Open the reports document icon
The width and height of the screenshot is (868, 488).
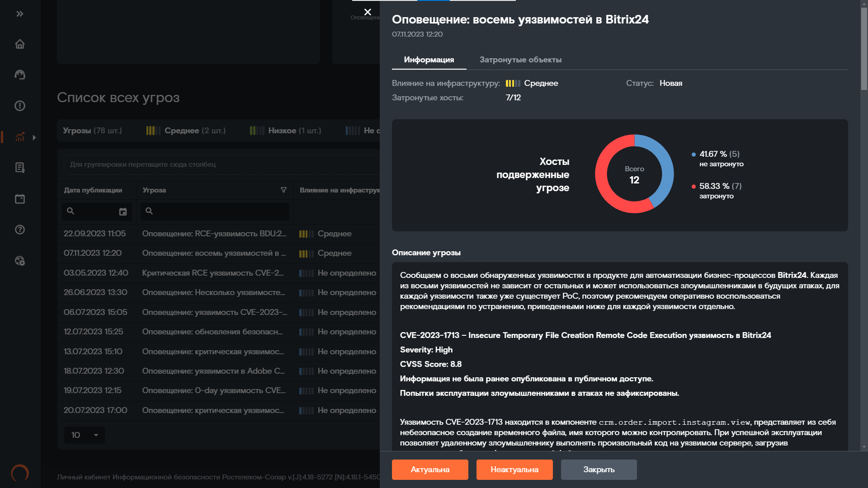pos(20,168)
